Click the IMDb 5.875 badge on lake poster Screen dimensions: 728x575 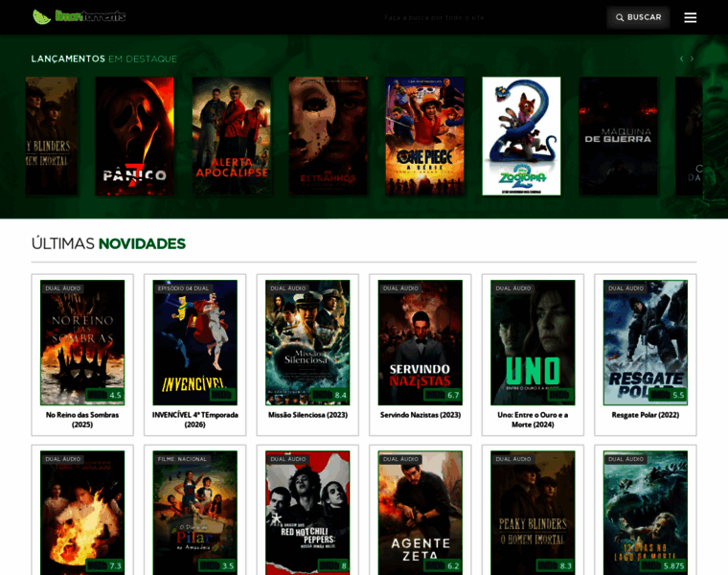click(x=663, y=565)
